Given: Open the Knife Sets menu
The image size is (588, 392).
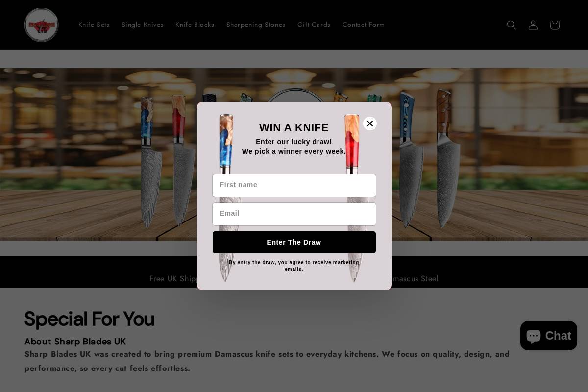Looking at the screenshot, I should point(94,25).
